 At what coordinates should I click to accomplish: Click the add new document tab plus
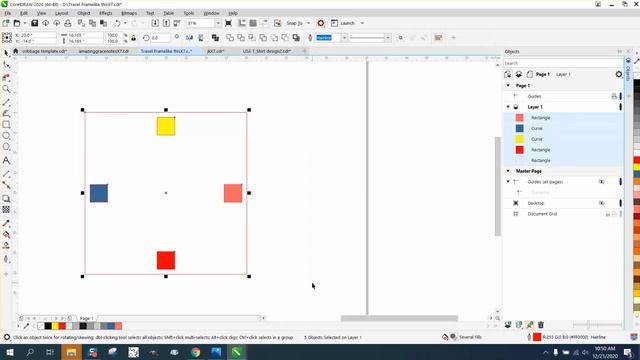(304, 51)
